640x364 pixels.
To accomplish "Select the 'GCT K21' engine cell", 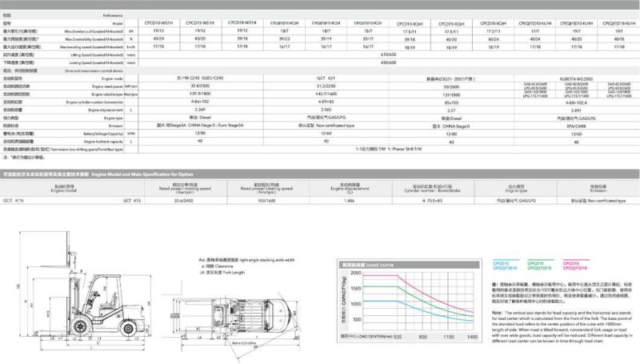I will [x=326, y=78].
